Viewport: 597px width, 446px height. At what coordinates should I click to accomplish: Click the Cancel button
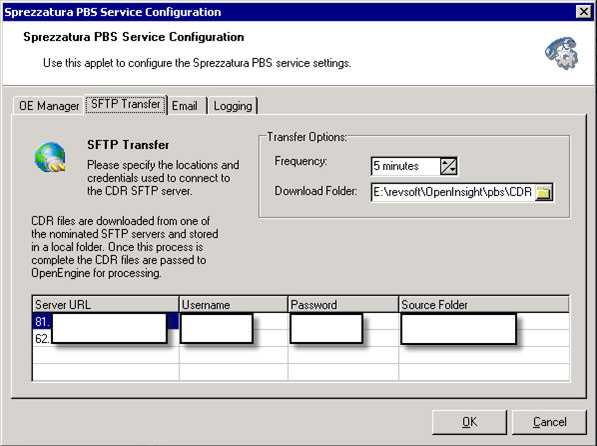coord(549,422)
